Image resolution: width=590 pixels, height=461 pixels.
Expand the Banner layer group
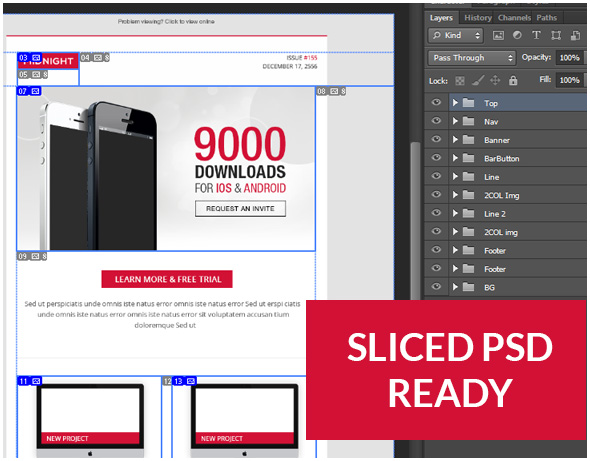point(455,139)
